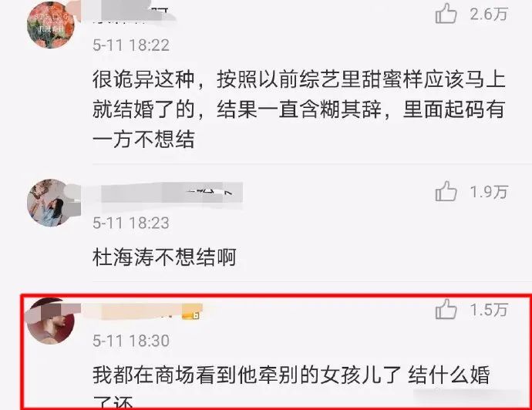Tap the line 一方不想结
This screenshot has height=410, width=532.
tap(143, 139)
